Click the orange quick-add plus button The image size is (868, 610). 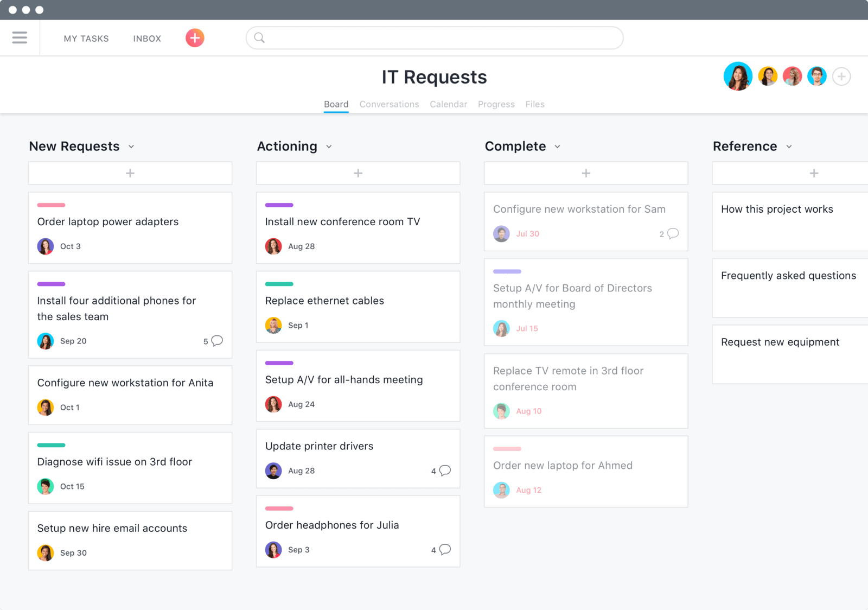[194, 37]
